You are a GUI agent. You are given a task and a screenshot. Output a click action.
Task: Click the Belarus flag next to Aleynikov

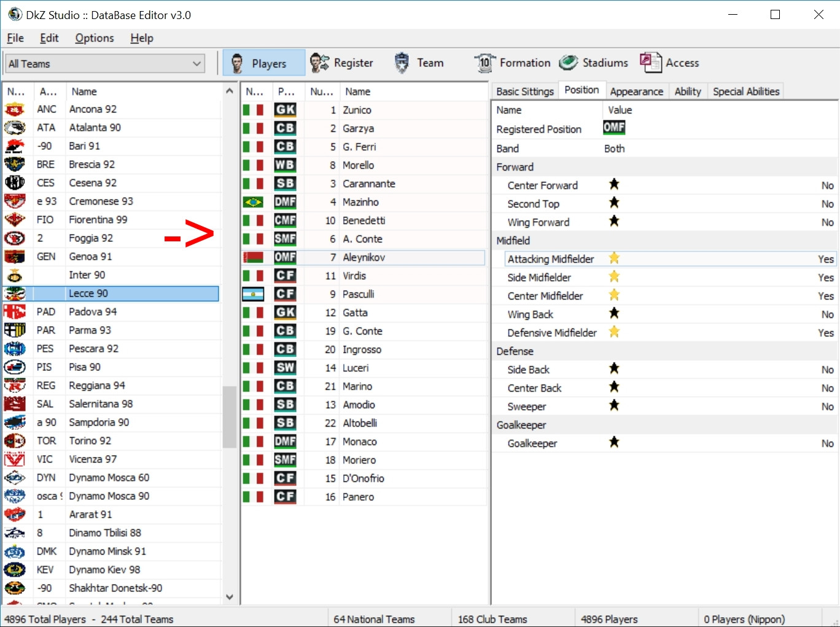253,257
